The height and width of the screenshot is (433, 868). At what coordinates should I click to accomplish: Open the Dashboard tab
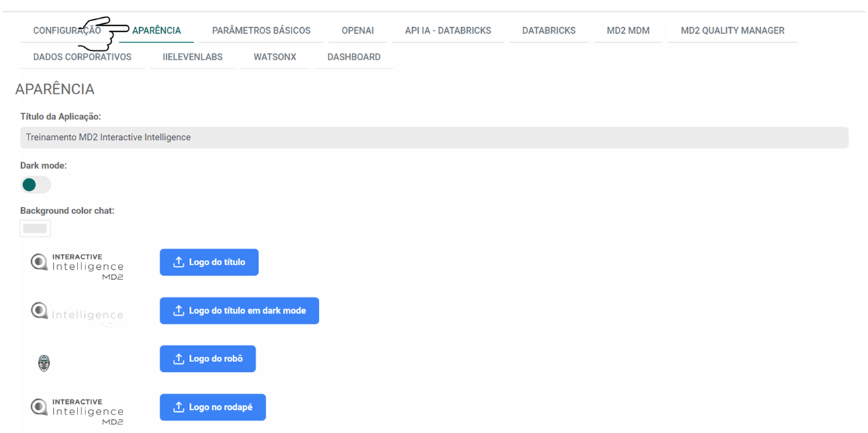[x=354, y=57]
